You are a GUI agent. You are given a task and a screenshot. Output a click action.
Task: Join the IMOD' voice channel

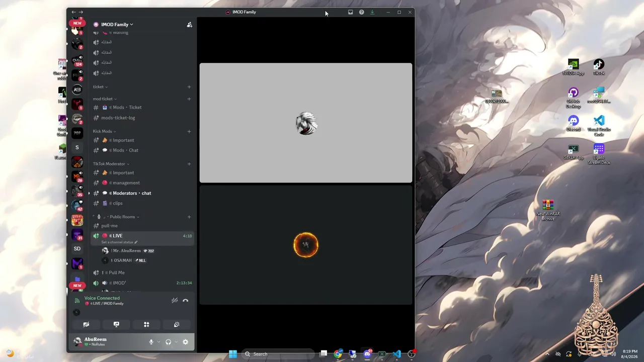(x=142, y=283)
